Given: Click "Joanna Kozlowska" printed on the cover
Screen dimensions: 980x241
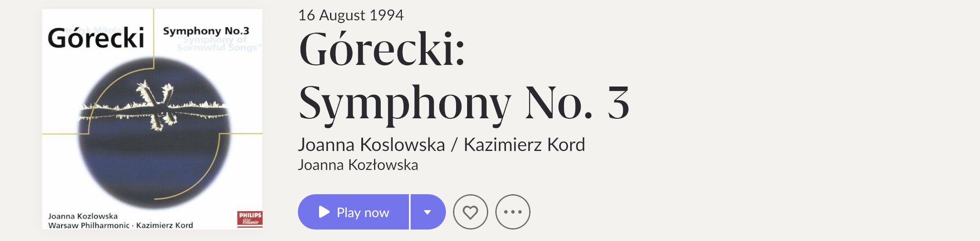Looking at the screenshot, I should click(x=83, y=216).
